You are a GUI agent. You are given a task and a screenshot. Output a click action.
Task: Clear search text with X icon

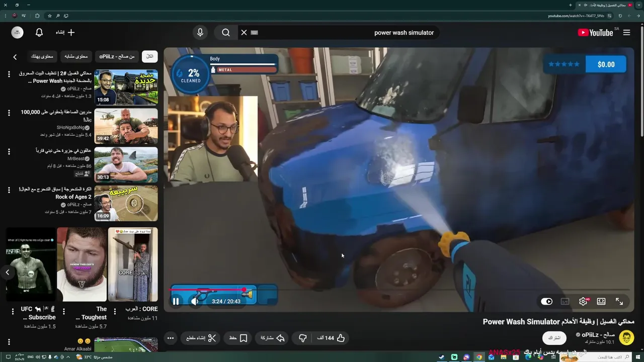(244, 33)
